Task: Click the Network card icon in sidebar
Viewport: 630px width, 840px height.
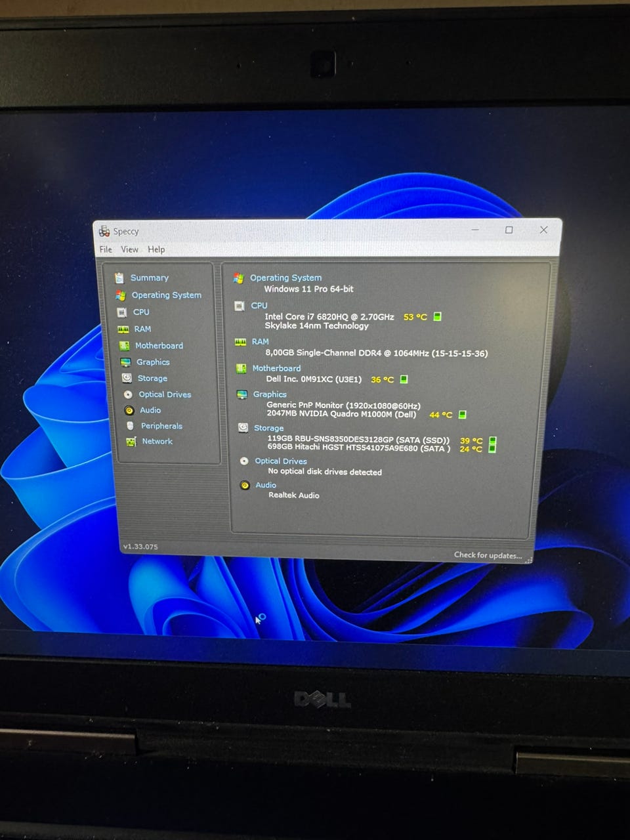Action: [131, 442]
